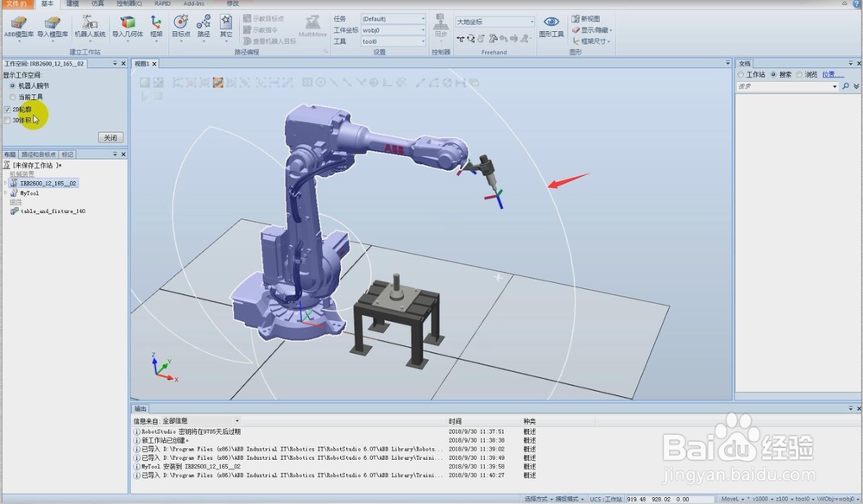Switch to the RAPID ribbon tab

coord(162,3)
